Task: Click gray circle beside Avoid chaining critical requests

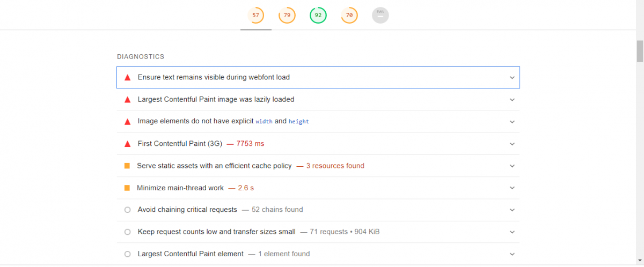Action: click(x=127, y=210)
